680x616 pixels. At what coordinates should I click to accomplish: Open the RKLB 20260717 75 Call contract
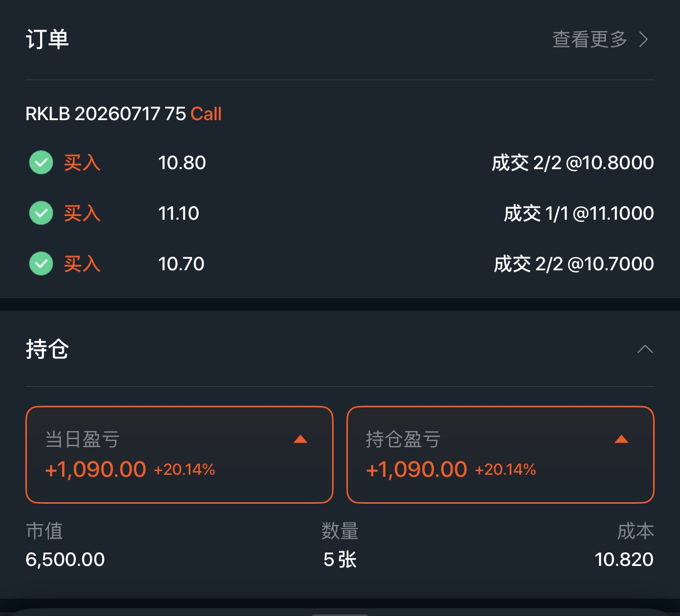coord(123,114)
